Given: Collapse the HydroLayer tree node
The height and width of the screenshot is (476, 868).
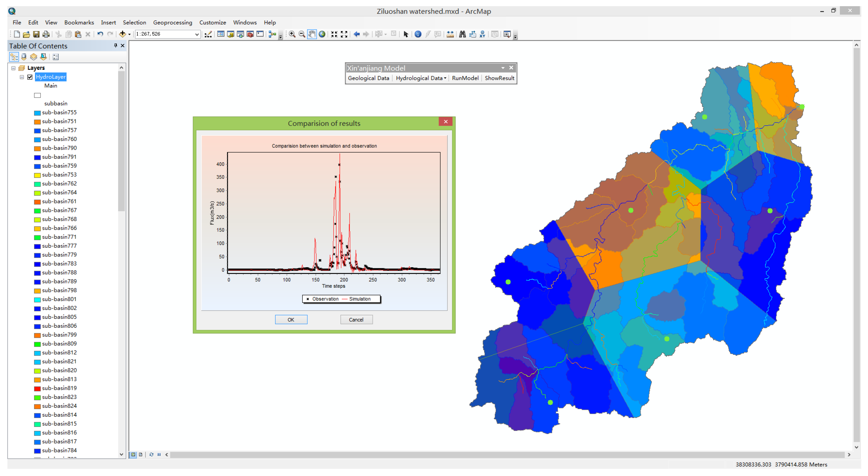Looking at the screenshot, I should 22,77.
